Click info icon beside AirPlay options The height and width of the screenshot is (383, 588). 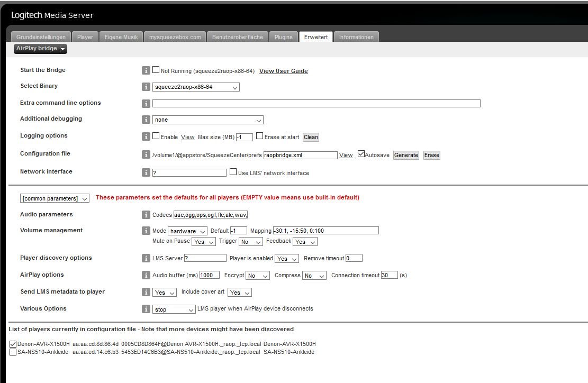coord(146,275)
